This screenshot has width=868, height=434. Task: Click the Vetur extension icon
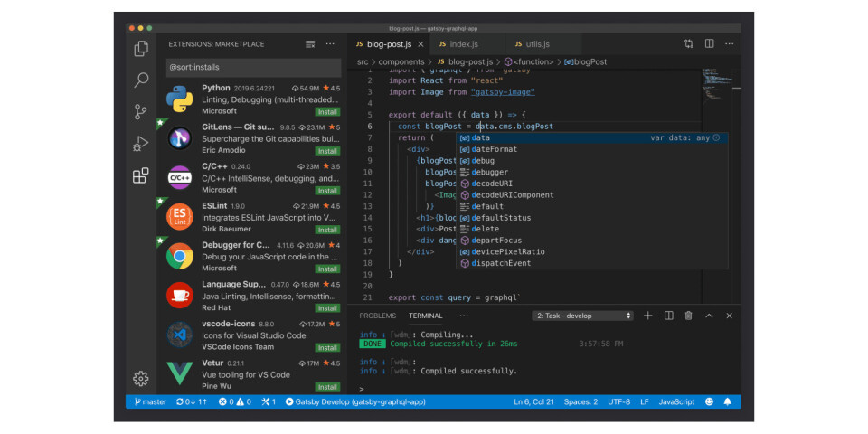pos(179,373)
